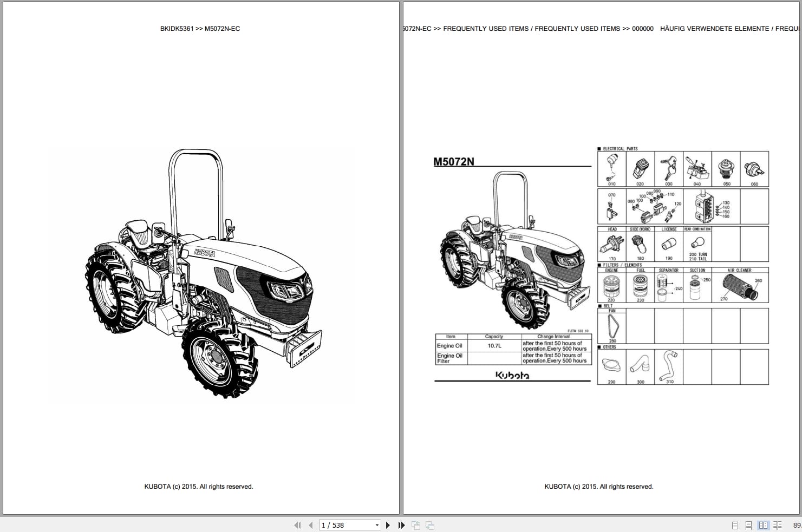Viewport: 802px width, 532px height.
Task: Click the ELECTRICAL PARTS section label
Action: tap(620, 148)
